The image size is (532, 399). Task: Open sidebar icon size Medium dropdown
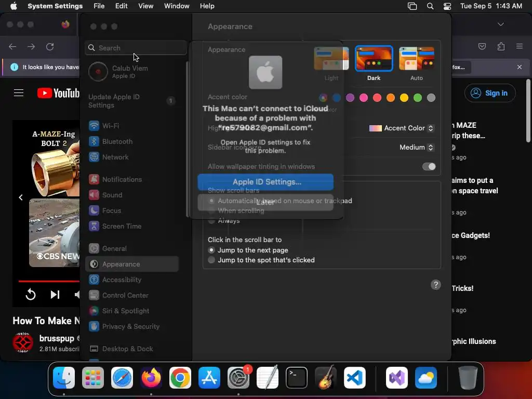coord(417,147)
